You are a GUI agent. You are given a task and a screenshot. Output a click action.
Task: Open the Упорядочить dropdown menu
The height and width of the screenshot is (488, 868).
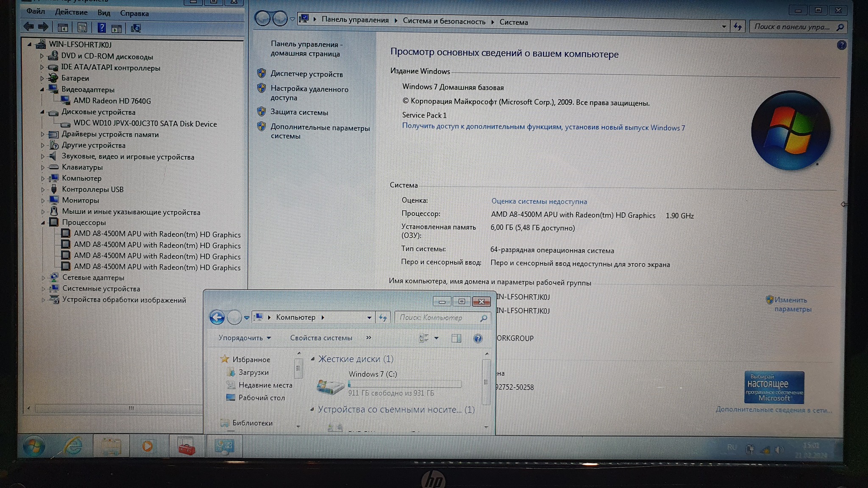pos(245,338)
